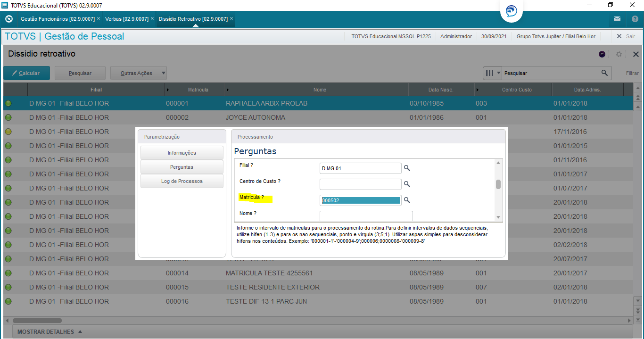Click the Grupo Totvs Jupiter / Filial Belo Hor label
This screenshot has height=339, width=644.
[556, 36]
